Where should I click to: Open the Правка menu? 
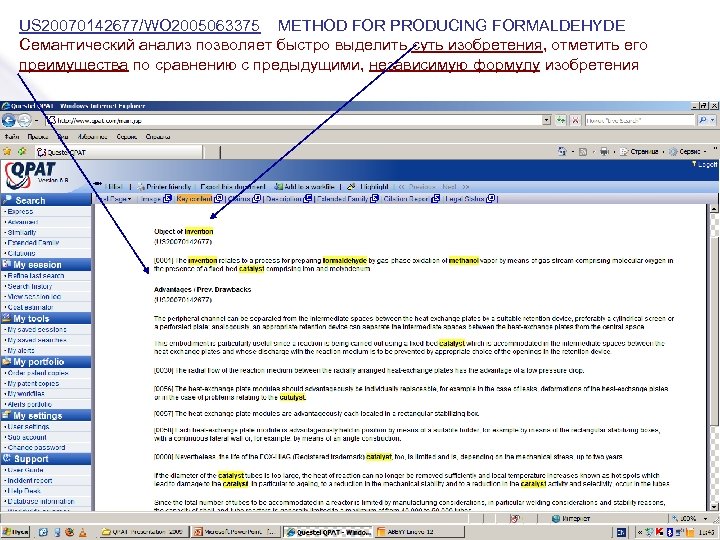(x=37, y=137)
